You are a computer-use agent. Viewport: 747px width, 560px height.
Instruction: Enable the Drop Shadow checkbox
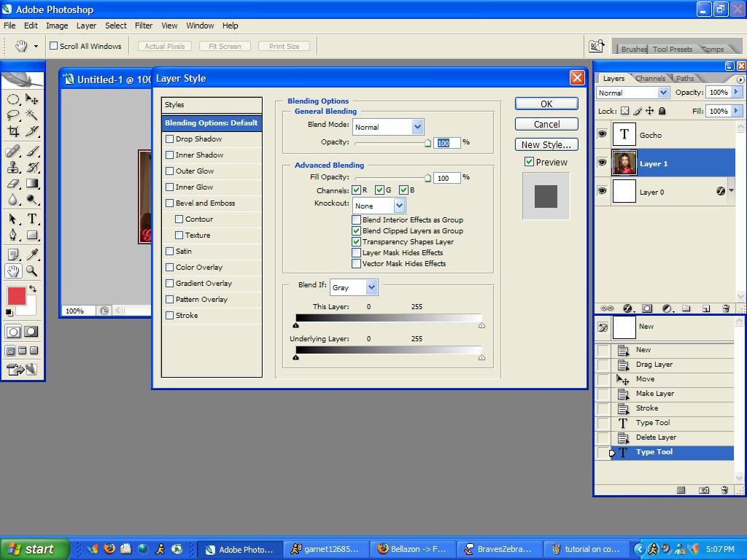pyautogui.click(x=170, y=139)
